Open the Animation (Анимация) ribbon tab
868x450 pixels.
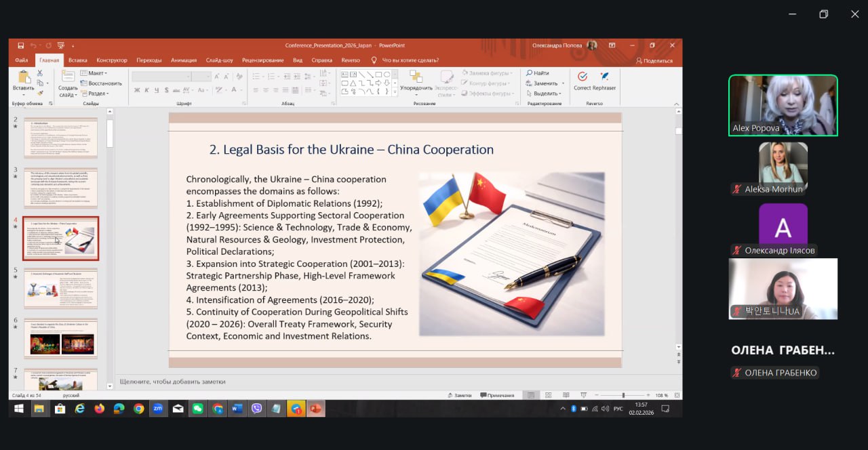(x=184, y=60)
